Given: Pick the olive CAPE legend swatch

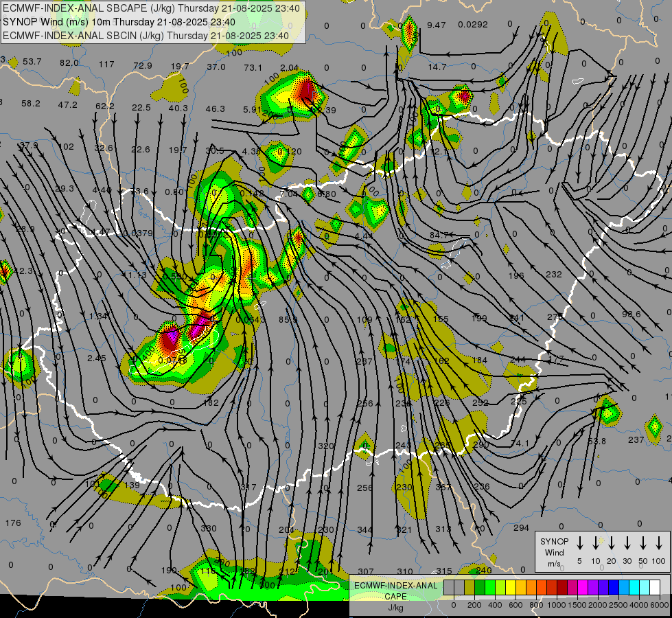Looking at the screenshot, I should [x=470, y=588].
